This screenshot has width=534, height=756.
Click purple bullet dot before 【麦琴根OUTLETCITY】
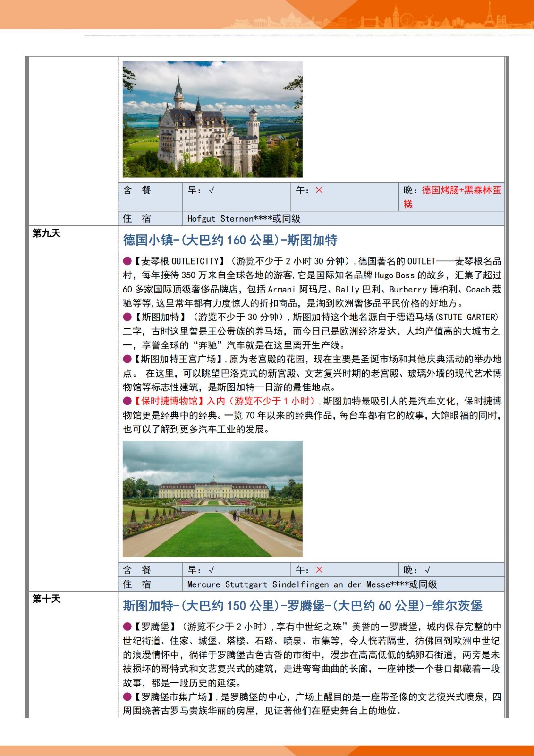(x=127, y=261)
